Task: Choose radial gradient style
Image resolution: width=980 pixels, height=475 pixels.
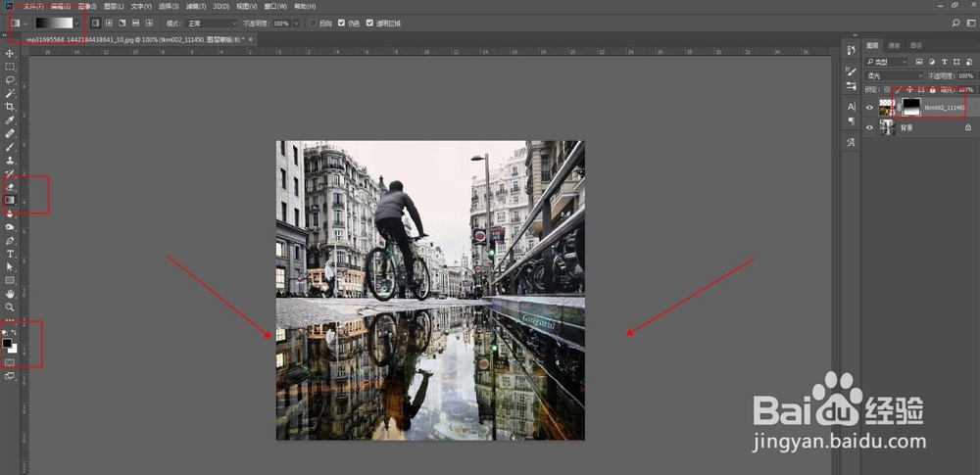Action: click(x=109, y=24)
